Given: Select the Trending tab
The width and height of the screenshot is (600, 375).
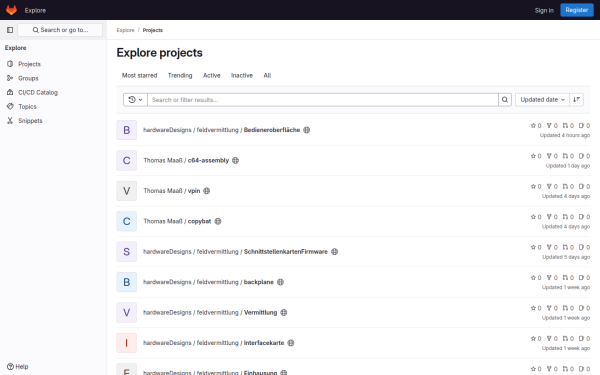Looking at the screenshot, I should coord(180,75).
